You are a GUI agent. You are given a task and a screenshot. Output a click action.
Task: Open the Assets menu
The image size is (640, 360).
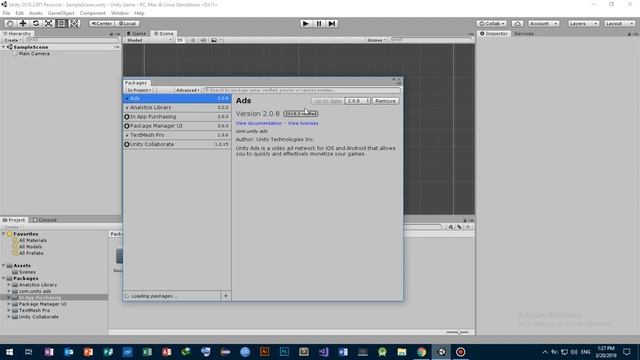tap(36, 13)
